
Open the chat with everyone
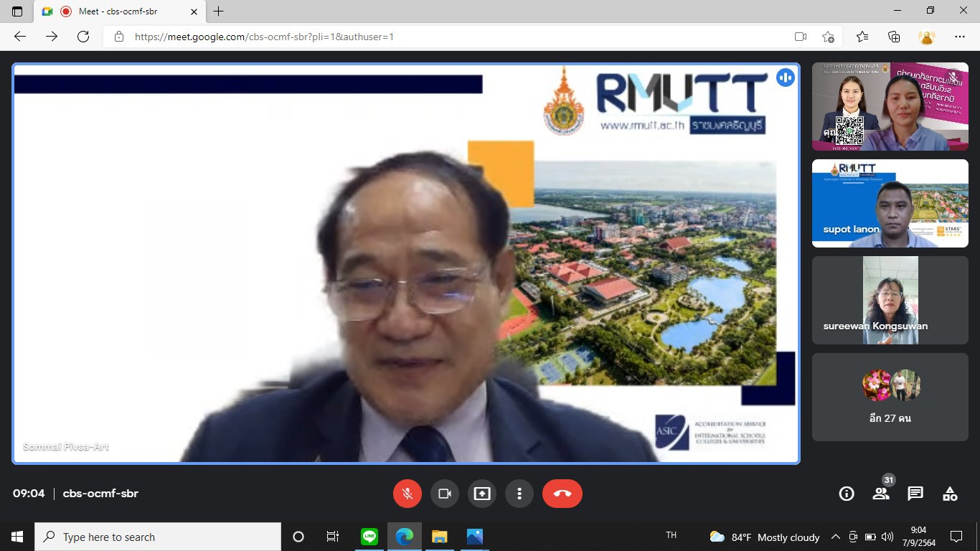pyautogui.click(x=915, y=494)
